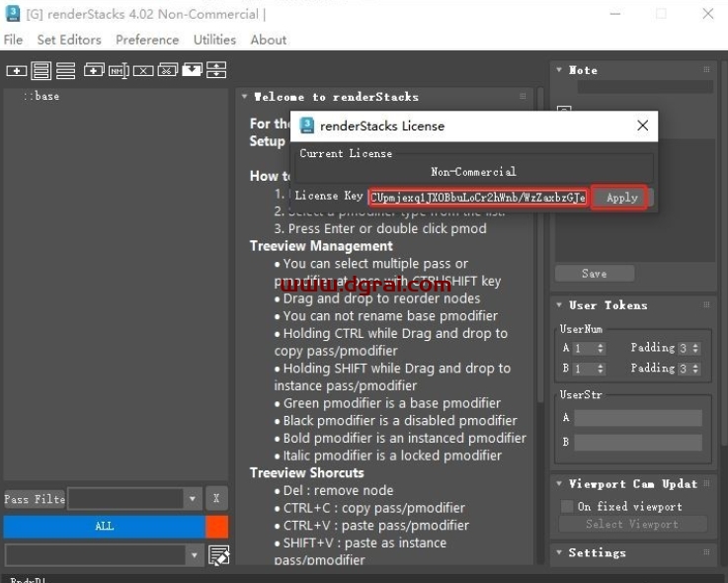Select the ::base tree item
728x583 pixels.
[41, 96]
